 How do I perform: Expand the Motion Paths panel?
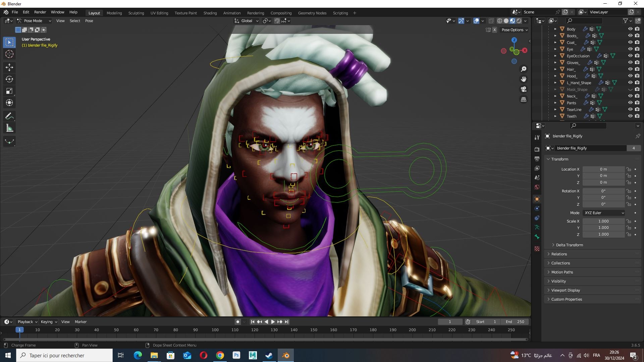pyautogui.click(x=562, y=272)
